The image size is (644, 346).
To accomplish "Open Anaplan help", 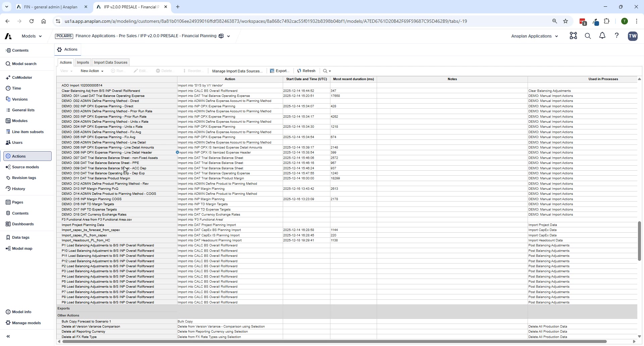I will [617, 36].
